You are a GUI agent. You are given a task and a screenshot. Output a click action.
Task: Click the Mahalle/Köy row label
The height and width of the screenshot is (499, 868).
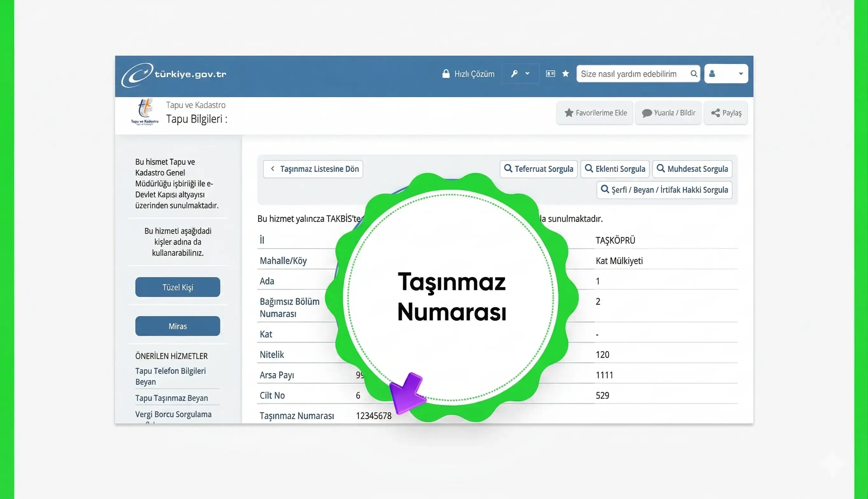click(x=283, y=261)
